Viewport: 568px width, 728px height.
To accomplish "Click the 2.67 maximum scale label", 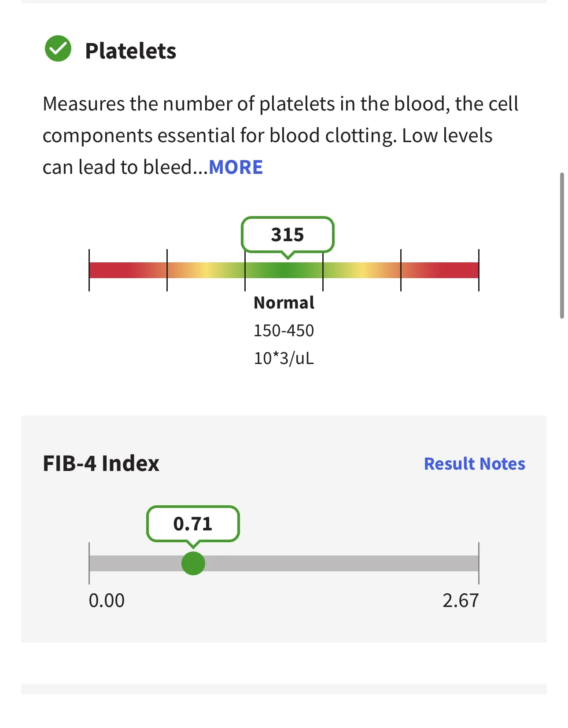I will (x=461, y=600).
